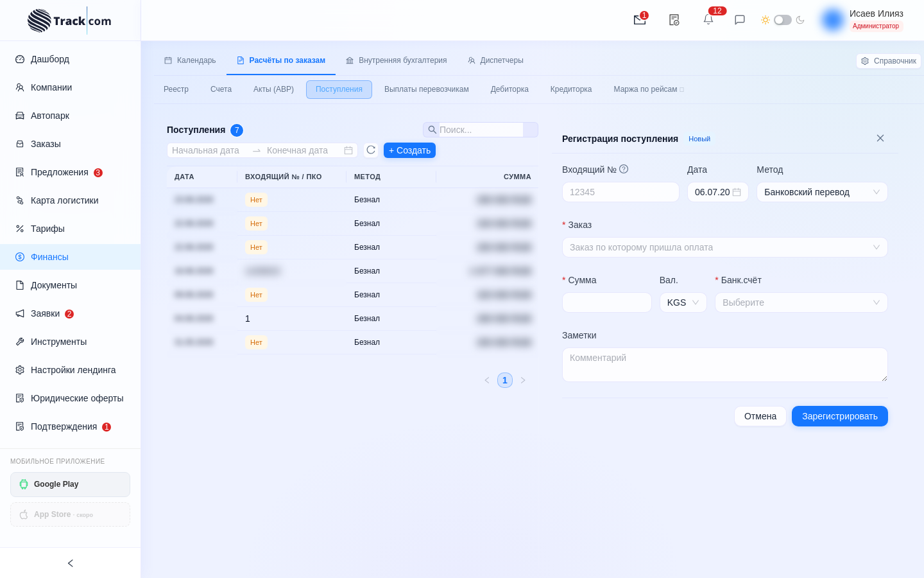Image resolution: width=924 pixels, height=578 pixels.
Task: Switch to the Календарь tab
Action: [190, 60]
